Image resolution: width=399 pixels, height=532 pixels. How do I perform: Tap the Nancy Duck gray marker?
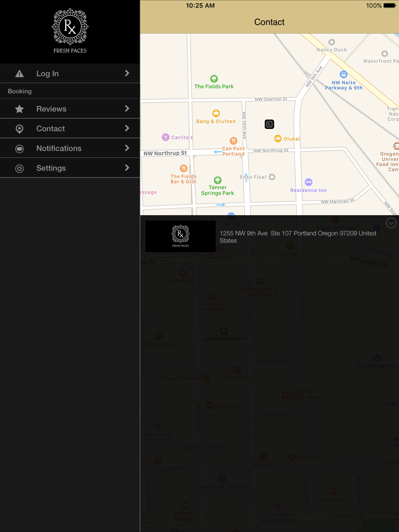click(332, 42)
